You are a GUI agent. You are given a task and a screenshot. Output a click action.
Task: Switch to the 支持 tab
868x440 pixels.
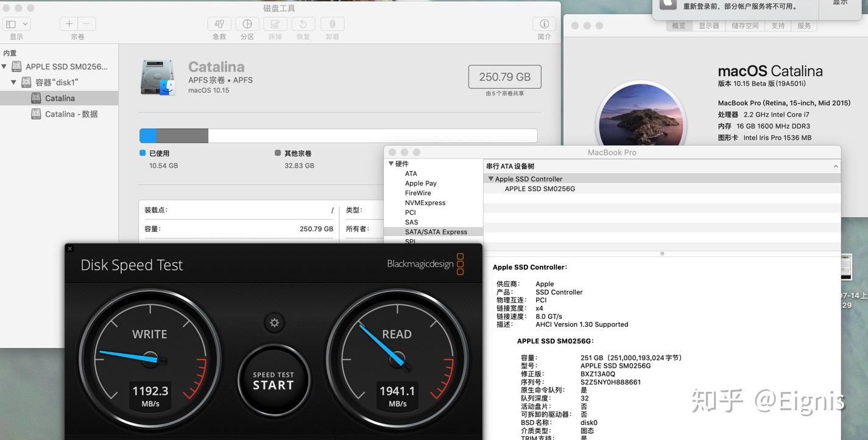(778, 26)
